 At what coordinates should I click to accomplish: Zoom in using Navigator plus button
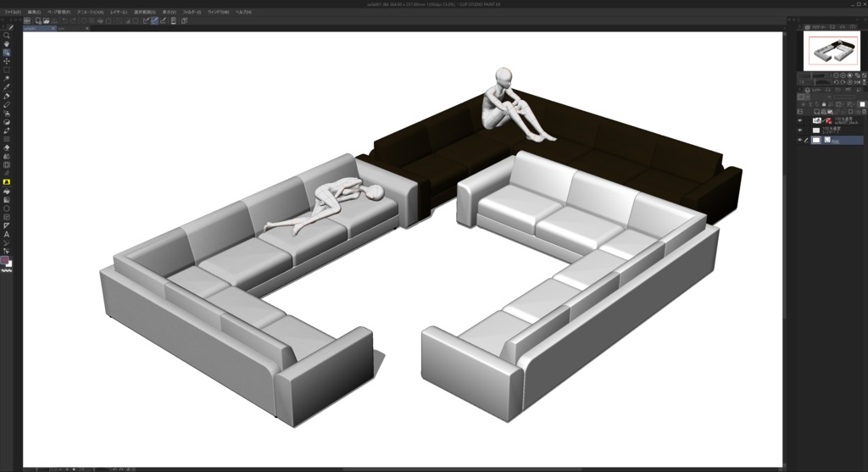(843, 75)
